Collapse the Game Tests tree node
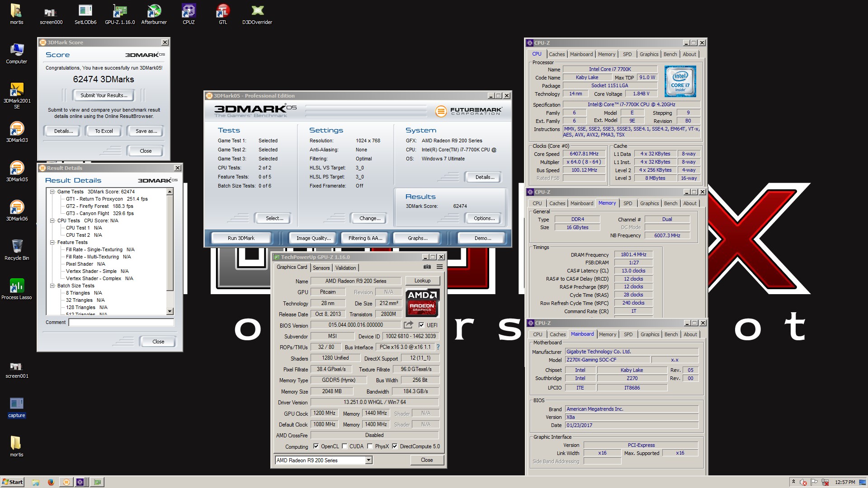The image size is (868, 488). point(52,192)
